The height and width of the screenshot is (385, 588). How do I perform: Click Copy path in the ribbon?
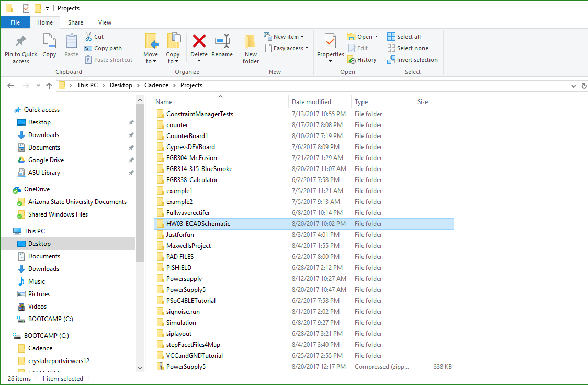[104, 48]
